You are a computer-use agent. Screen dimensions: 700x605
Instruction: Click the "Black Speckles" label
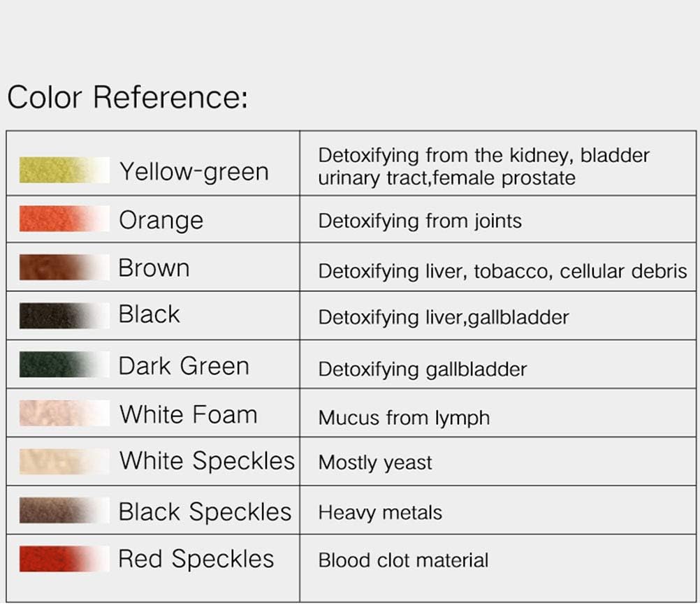coord(205,511)
